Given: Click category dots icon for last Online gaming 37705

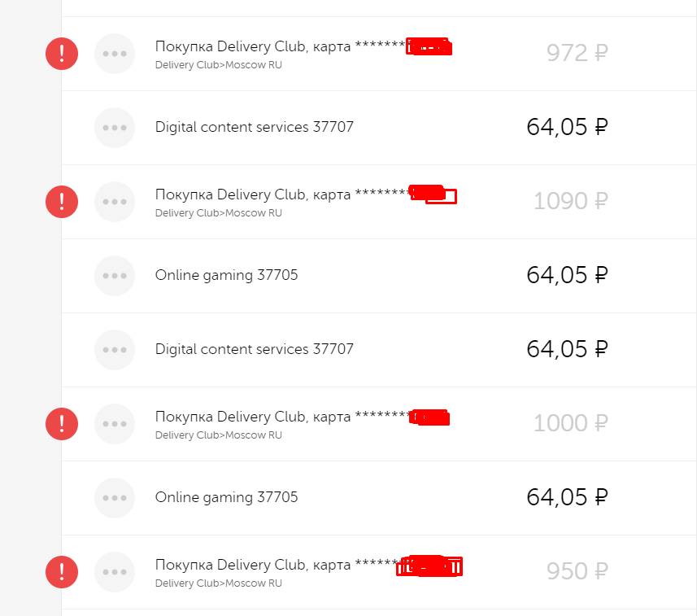Looking at the screenshot, I should [115, 498].
